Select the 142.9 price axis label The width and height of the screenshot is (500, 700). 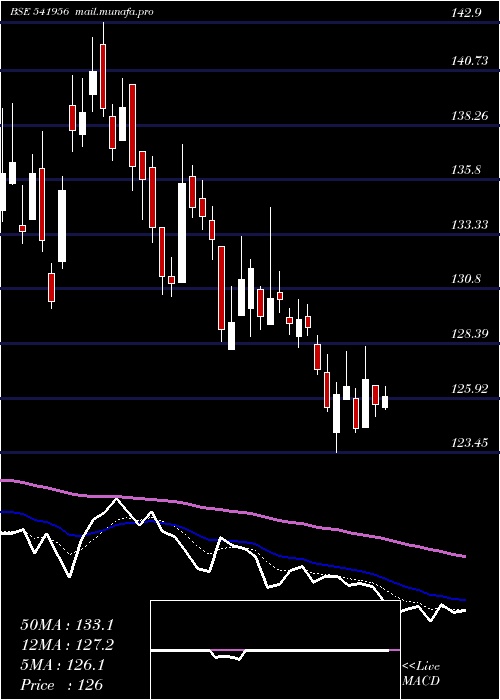coord(466,13)
